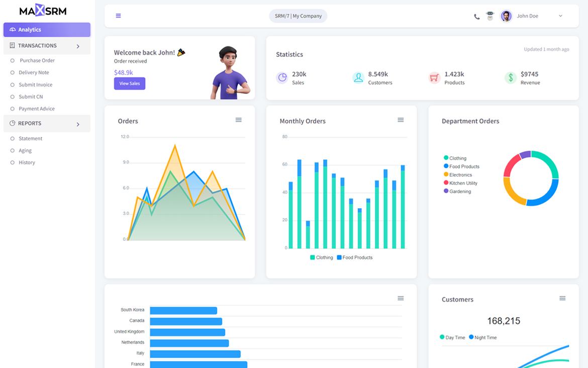Viewport: 588px width, 368px height.
Task: Click the Revenue dollar sign icon
Action: pos(511,77)
